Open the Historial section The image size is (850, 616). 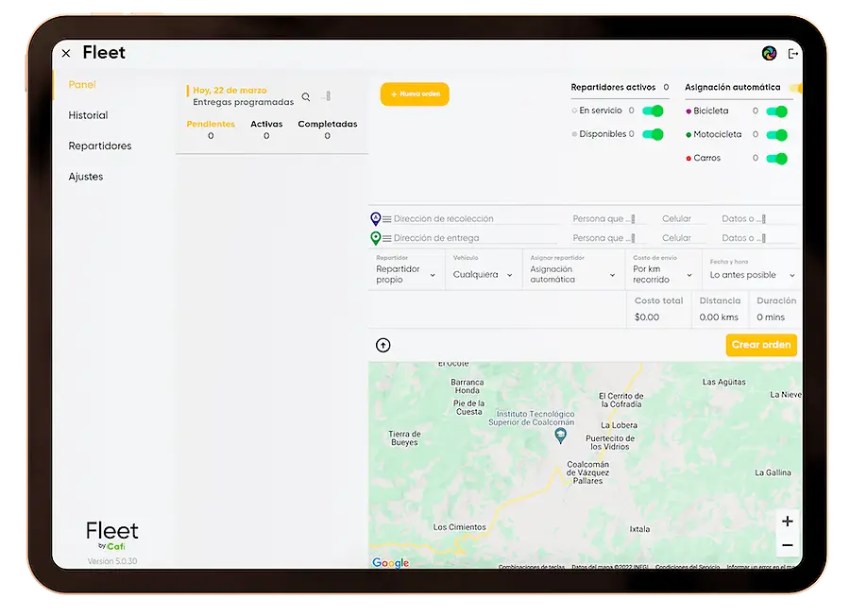[88, 114]
